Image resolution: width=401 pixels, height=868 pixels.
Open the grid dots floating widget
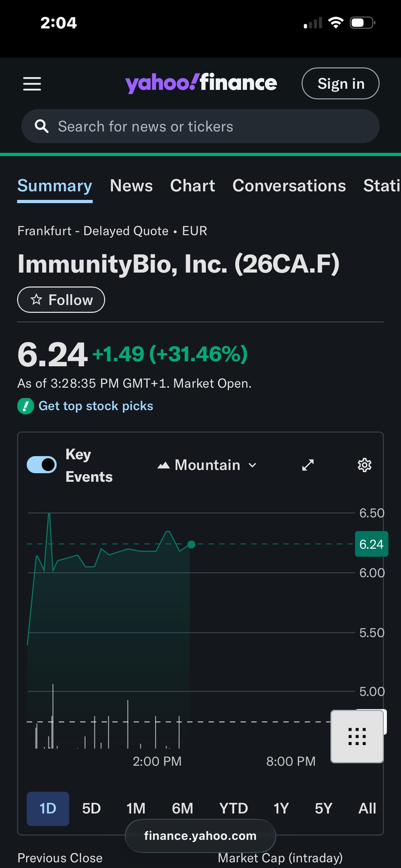point(357,736)
